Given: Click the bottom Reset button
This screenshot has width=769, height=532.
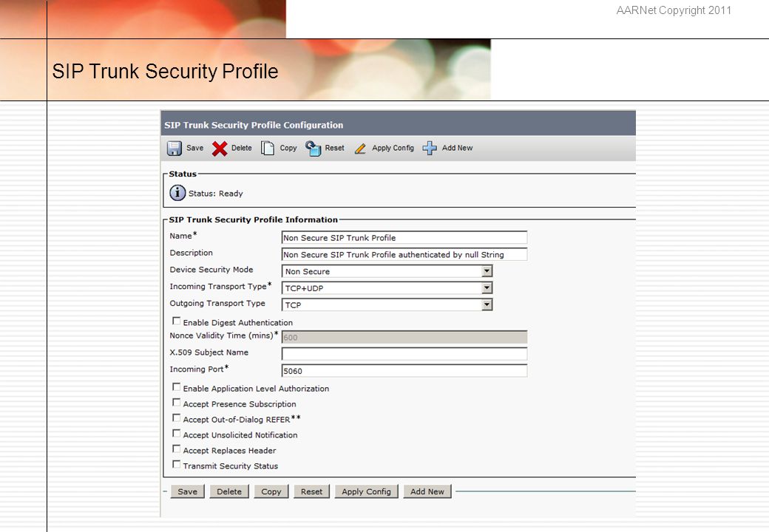Looking at the screenshot, I should tap(311, 491).
